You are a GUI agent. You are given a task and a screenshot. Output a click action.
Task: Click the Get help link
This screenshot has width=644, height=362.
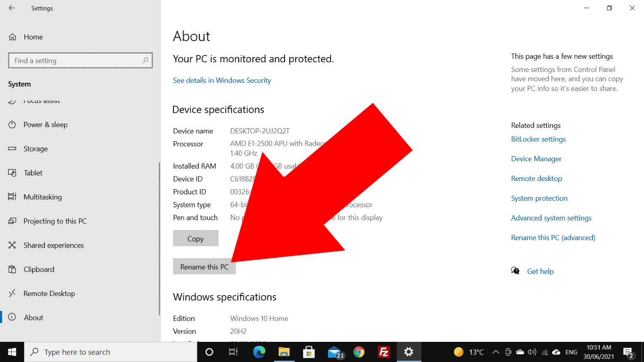pyautogui.click(x=540, y=271)
